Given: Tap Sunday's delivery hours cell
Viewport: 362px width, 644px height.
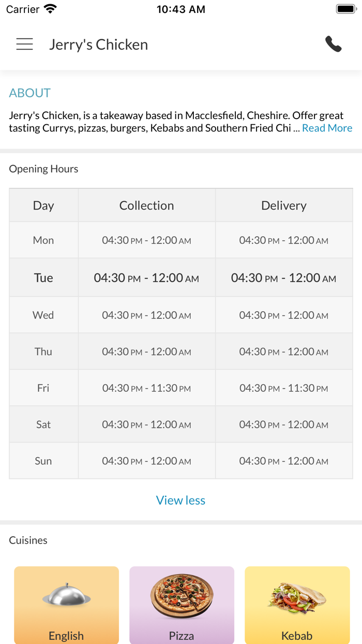Looking at the screenshot, I should pyautogui.click(x=283, y=461).
